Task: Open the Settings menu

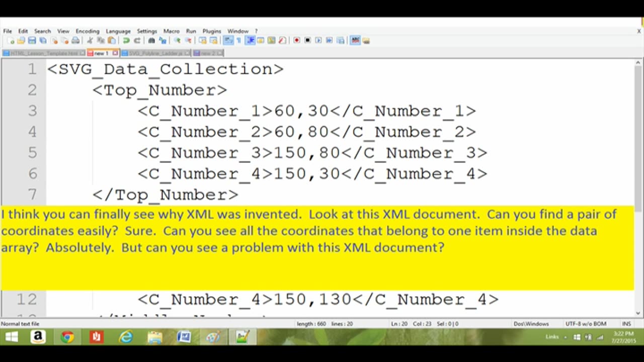Action: [x=147, y=31]
